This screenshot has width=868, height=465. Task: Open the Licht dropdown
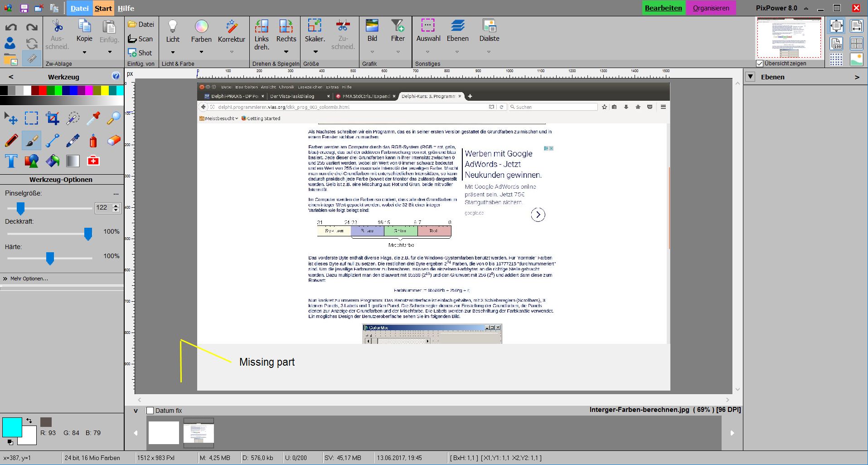pyautogui.click(x=173, y=52)
